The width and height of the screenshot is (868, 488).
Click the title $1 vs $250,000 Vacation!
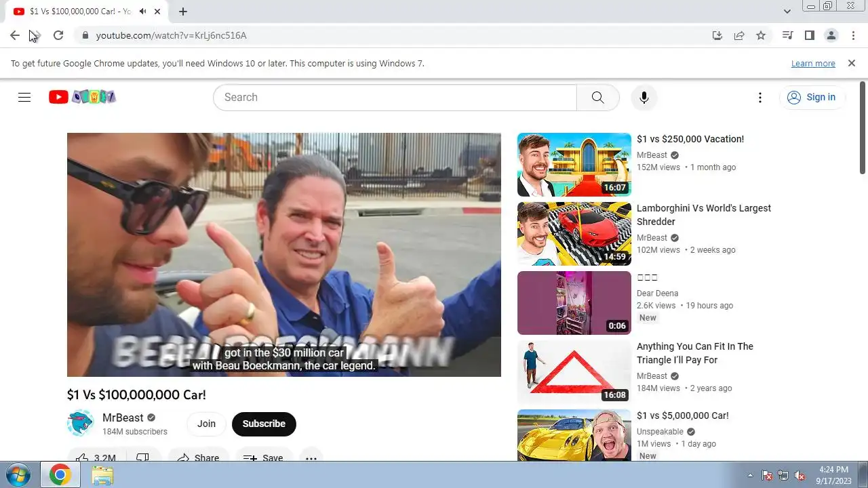tap(690, 139)
